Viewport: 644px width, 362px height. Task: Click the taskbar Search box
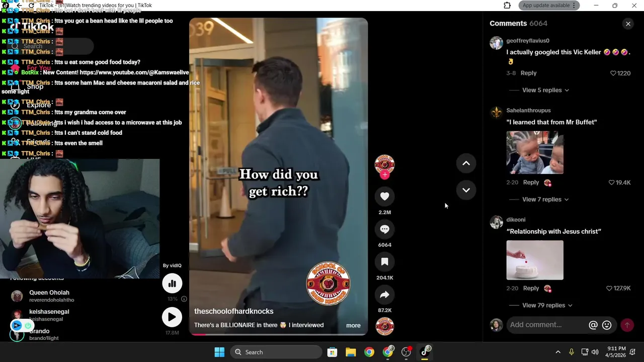click(x=276, y=352)
